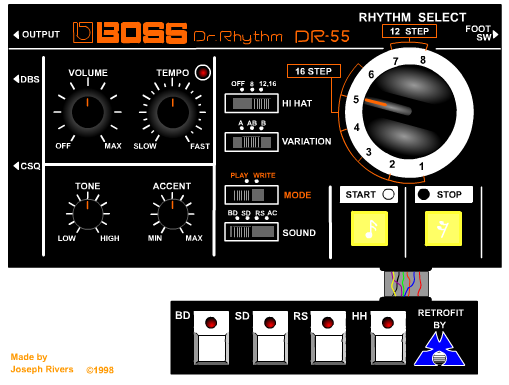Click the OUTPUT arrow jack label
This screenshot has height=385, width=509.
pyautogui.click(x=37, y=34)
